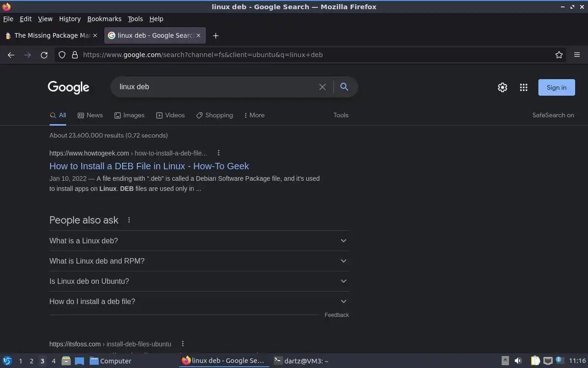Expand "What is Linux deb and RPM?"
588x368 pixels.
[x=199, y=261]
